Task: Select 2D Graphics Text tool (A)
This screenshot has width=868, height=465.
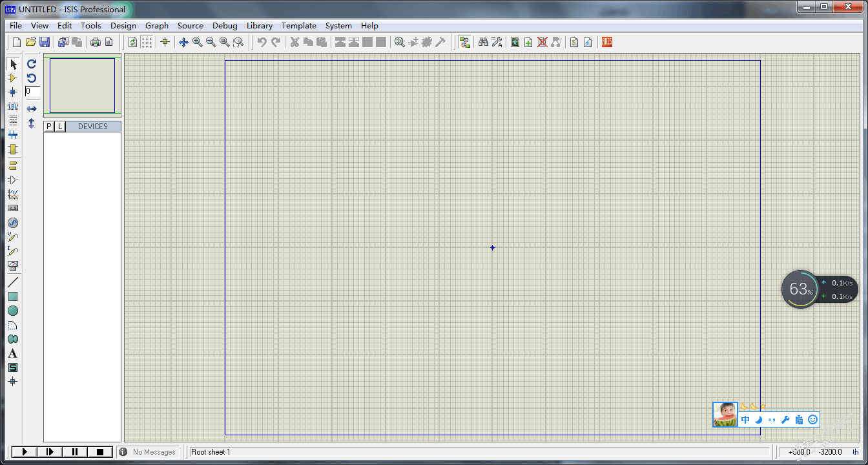Action: click(x=13, y=353)
